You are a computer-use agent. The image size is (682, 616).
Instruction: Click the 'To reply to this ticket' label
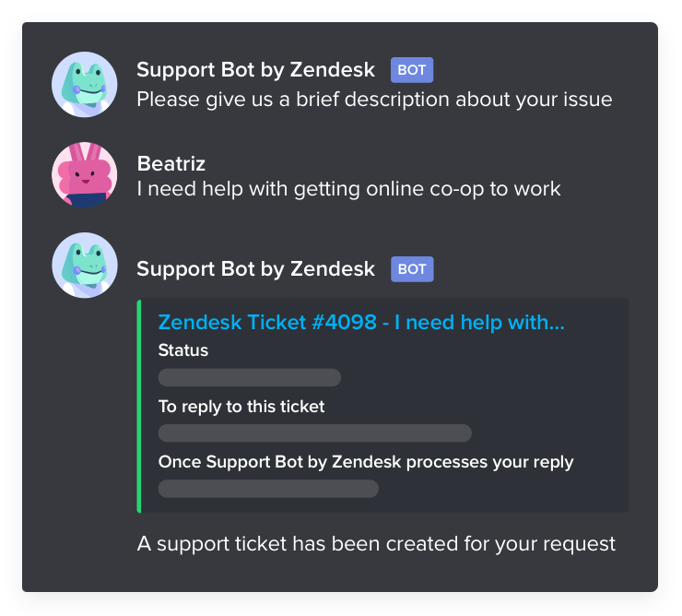241,407
